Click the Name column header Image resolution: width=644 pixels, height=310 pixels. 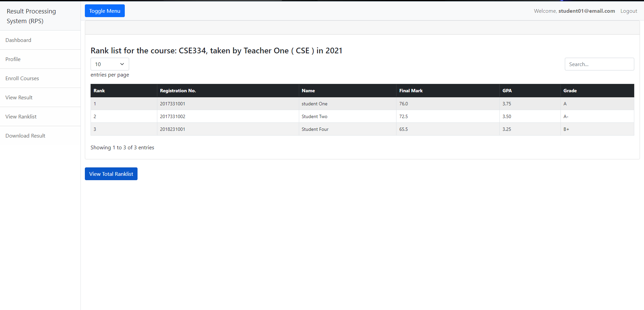click(308, 91)
